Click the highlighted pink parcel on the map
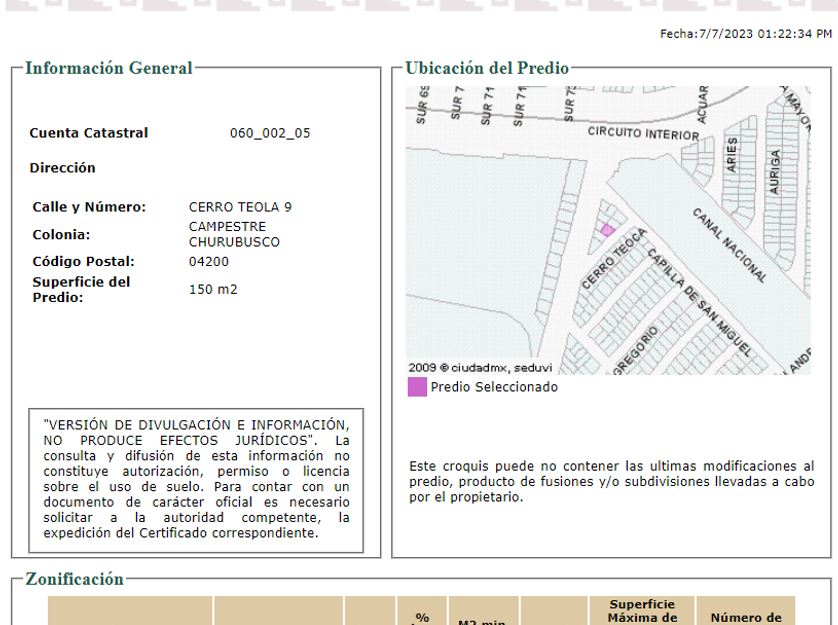Image resolution: width=838 pixels, height=625 pixels. 607,230
